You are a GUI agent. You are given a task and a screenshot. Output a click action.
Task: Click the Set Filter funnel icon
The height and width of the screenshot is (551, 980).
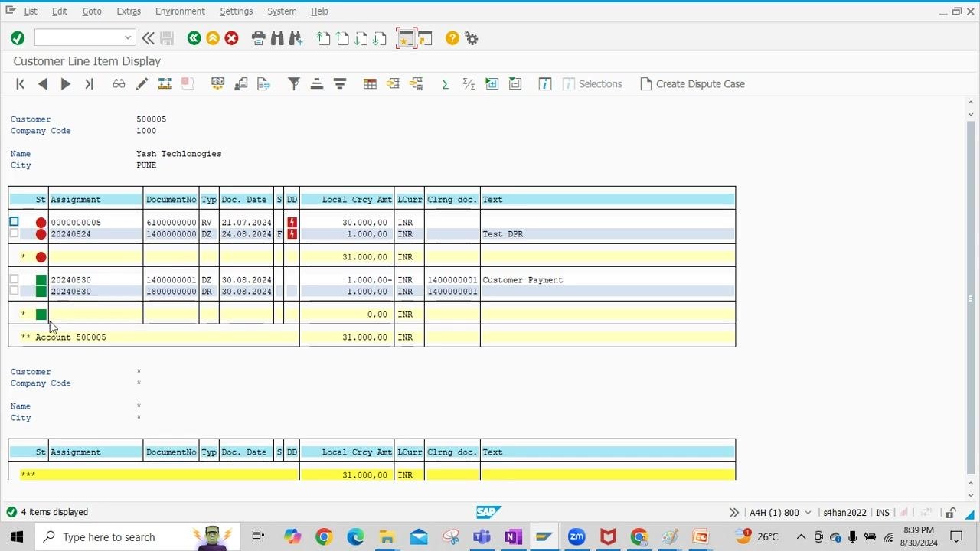coord(294,84)
